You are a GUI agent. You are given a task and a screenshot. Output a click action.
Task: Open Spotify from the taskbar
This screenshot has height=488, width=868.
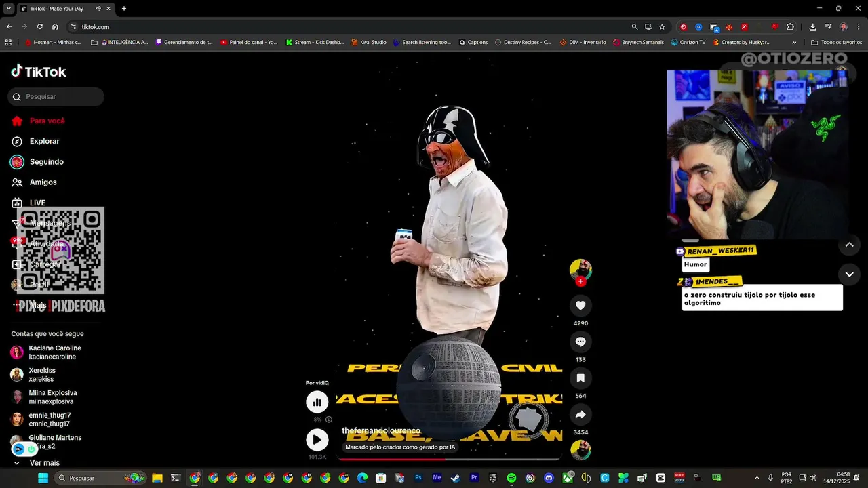[511, 478]
